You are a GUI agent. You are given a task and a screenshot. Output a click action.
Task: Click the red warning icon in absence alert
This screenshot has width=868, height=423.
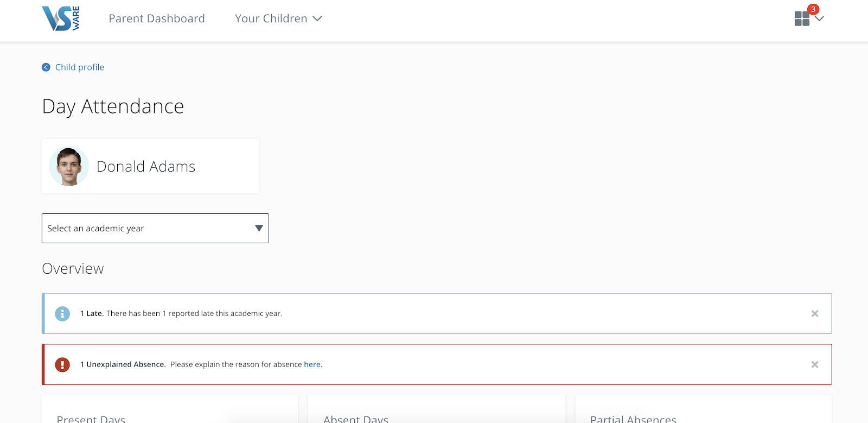62,364
